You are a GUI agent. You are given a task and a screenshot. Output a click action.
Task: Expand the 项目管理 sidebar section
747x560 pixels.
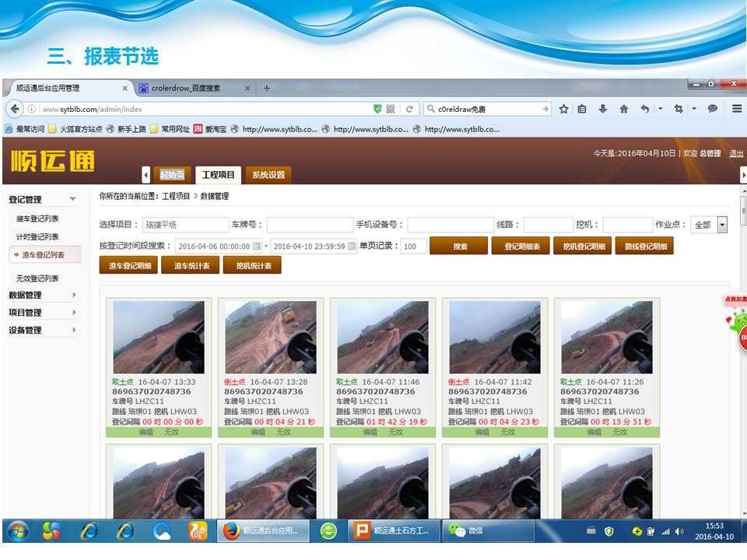tap(42, 313)
